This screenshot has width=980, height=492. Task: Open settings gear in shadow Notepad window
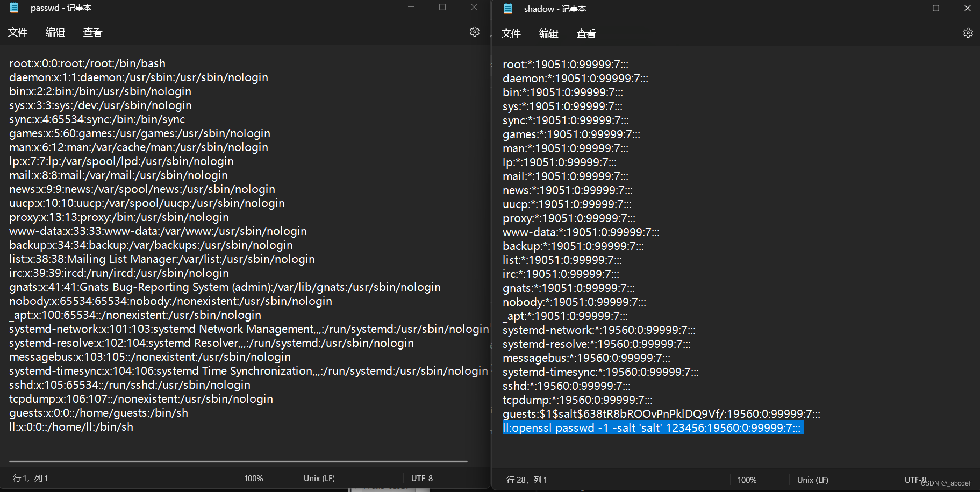[968, 33]
